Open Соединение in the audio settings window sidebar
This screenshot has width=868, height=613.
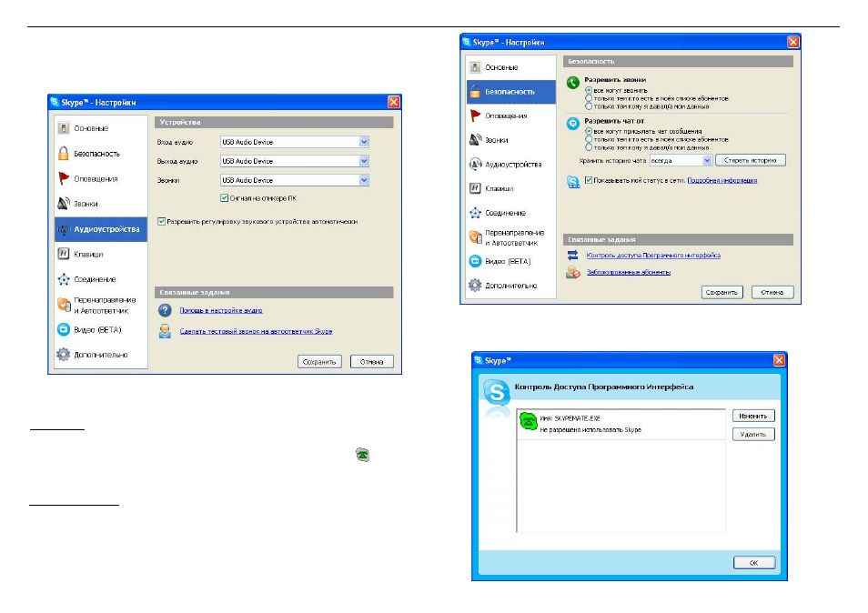coord(101,279)
